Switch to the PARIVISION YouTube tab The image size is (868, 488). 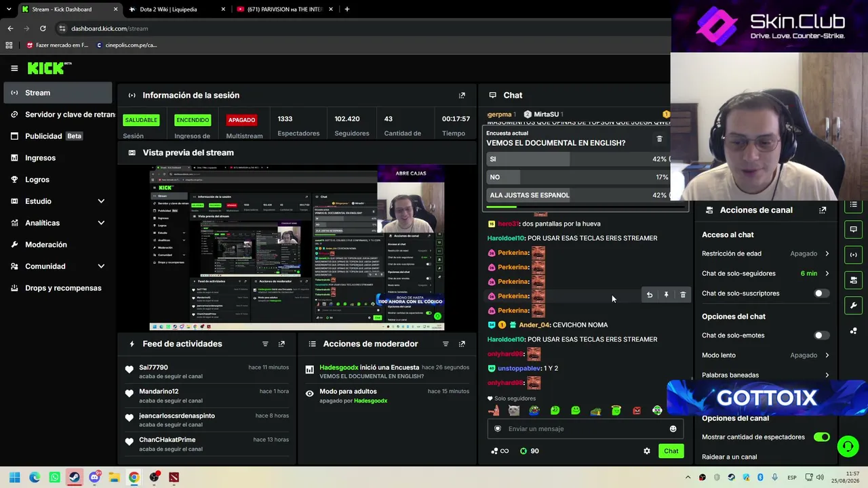coord(285,9)
